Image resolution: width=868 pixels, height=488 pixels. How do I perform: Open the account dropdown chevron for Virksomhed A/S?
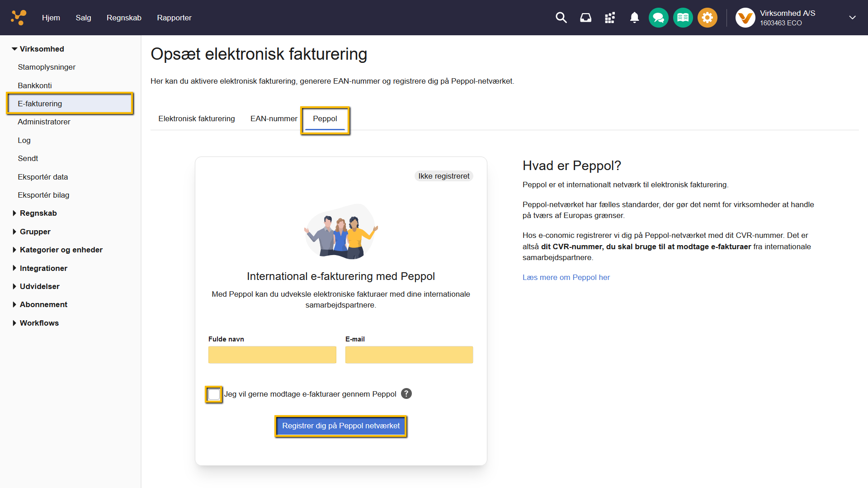coord(852,17)
